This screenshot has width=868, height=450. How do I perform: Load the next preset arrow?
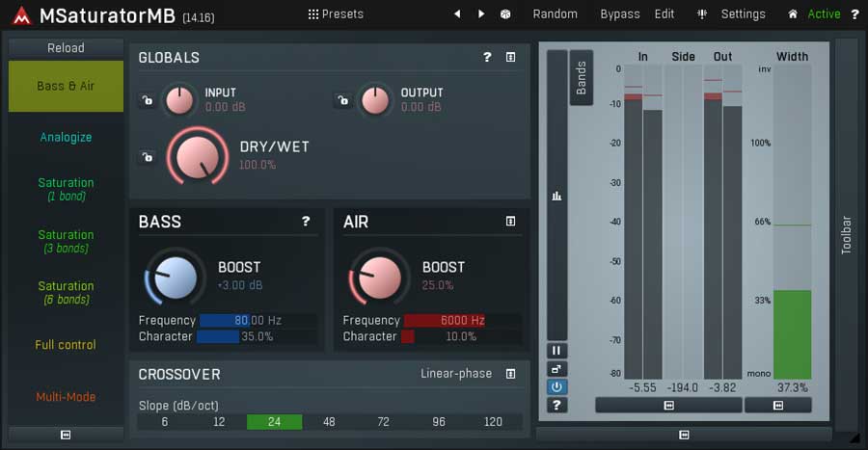coord(481,13)
